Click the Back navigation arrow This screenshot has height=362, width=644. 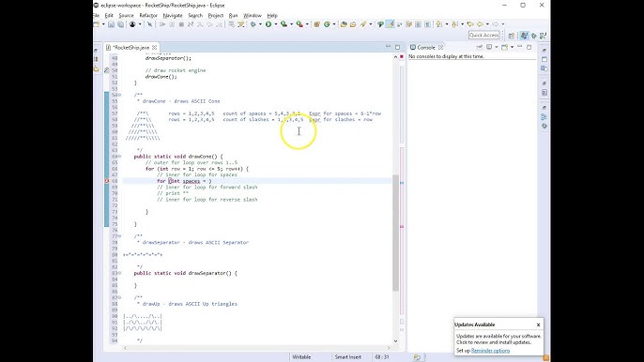(x=480, y=24)
